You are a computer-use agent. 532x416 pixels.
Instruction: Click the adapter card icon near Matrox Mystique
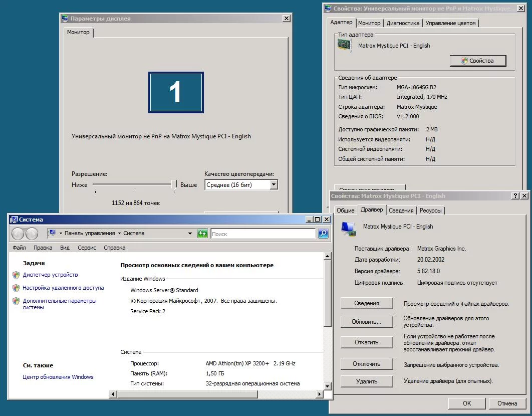click(x=344, y=45)
